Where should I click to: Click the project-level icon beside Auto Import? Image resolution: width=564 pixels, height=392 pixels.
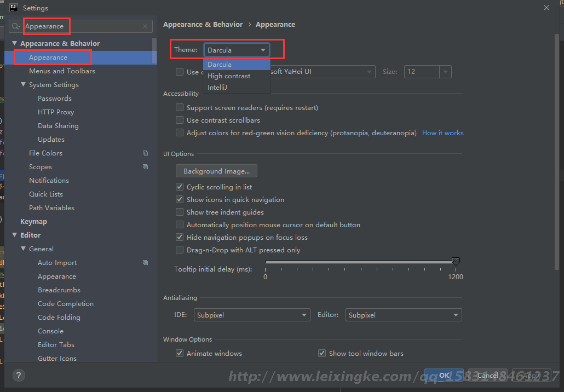tap(145, 263)
